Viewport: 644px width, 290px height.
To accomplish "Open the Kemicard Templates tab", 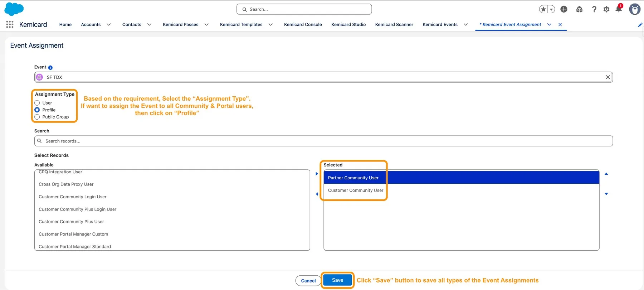I will (241, 24).
